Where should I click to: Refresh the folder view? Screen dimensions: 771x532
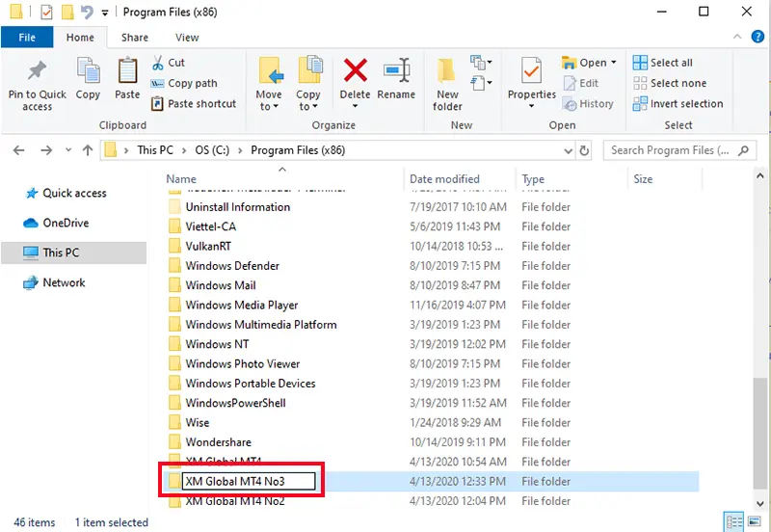click(x=584, y=150)
